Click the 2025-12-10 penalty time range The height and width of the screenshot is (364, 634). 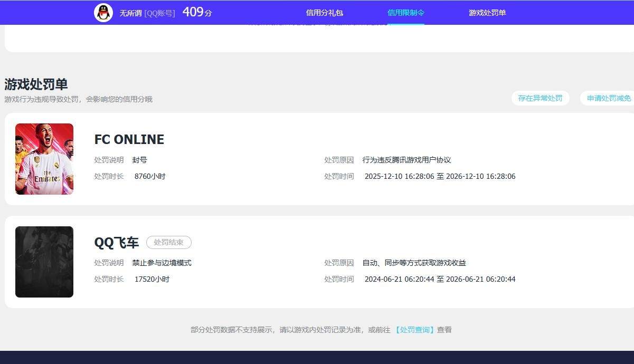[x=440, y=176]
